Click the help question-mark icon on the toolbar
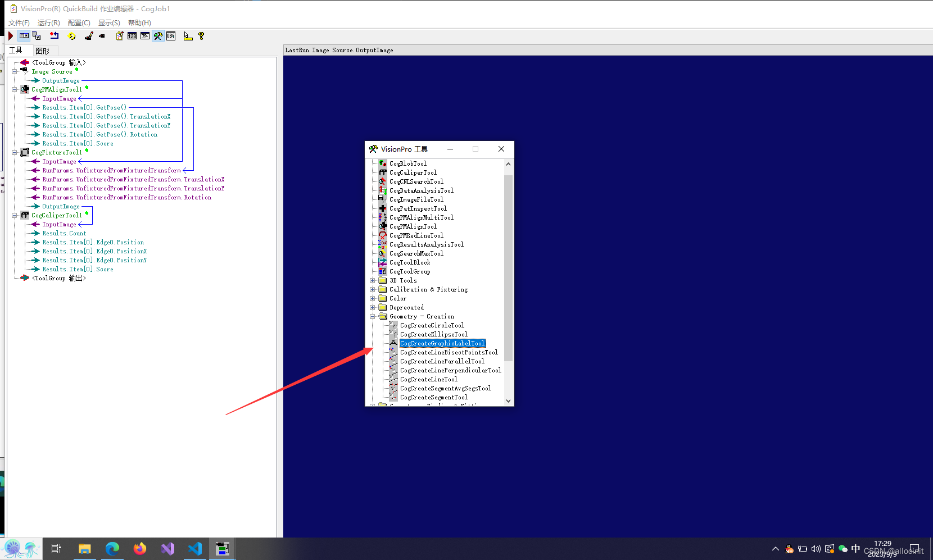Image resolution: width=933 pixels, height=560 pixels. pos(201,36)
